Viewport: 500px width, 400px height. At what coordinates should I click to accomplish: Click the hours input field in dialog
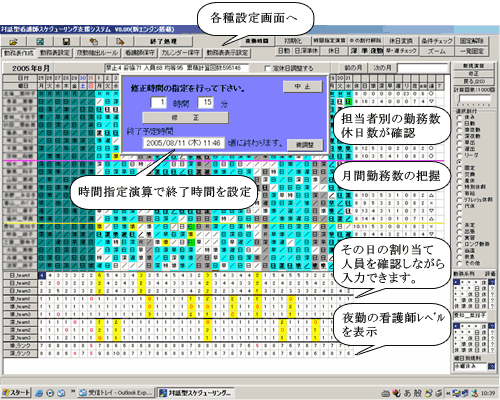coord(159,102)
